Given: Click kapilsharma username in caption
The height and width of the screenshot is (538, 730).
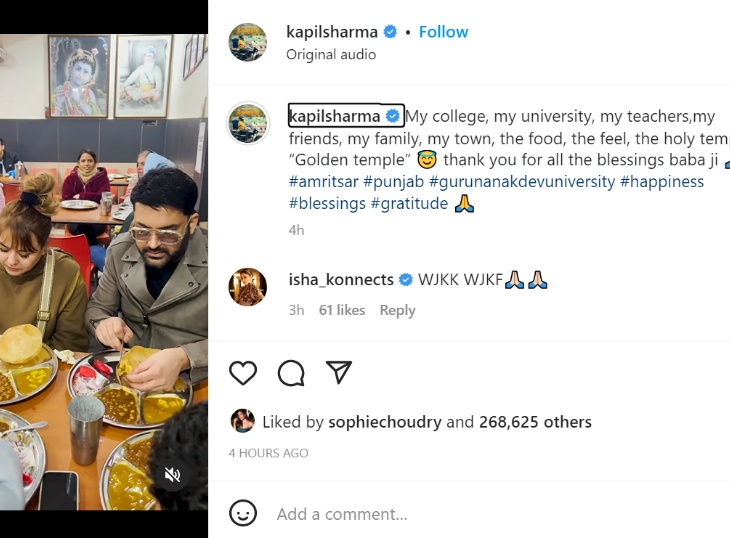Looking at the screenshot, I should click(334, 116).
